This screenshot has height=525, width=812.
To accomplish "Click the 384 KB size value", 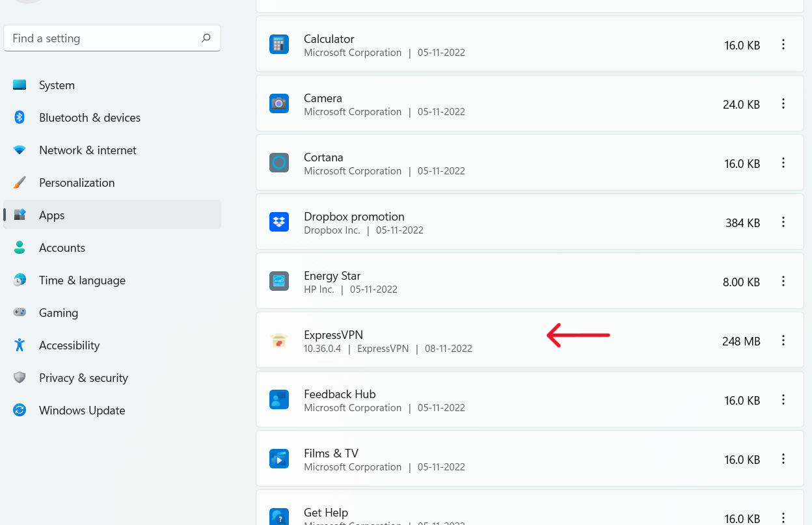I will (743, 223).
